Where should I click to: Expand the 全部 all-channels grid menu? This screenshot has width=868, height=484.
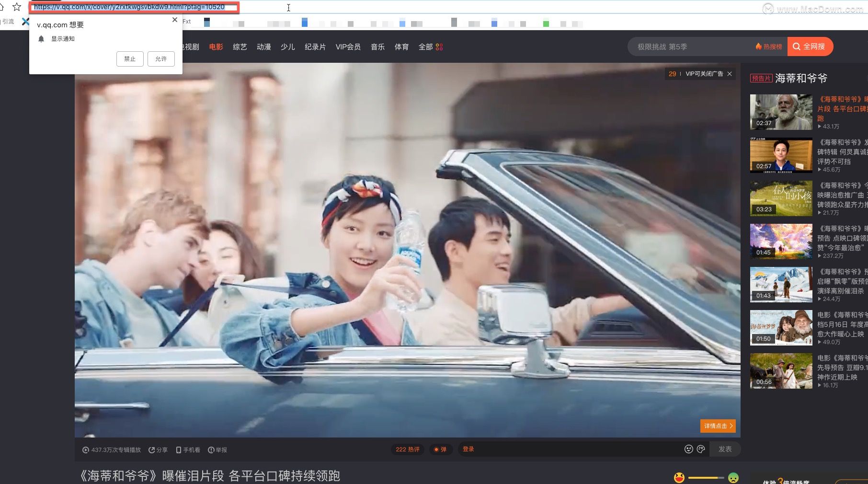[431, 47]
